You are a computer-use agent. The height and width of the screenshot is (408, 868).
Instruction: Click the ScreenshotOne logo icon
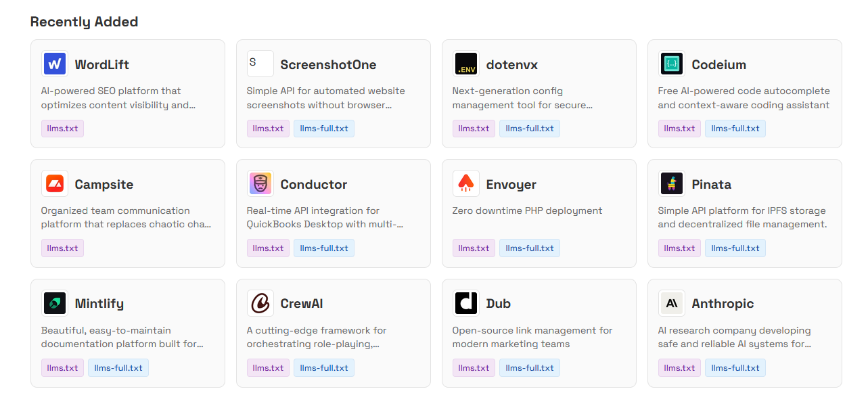point(260,64)
